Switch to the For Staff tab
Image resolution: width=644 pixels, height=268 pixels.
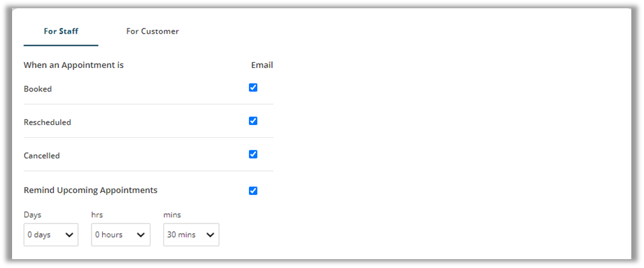tap(61, 31)
